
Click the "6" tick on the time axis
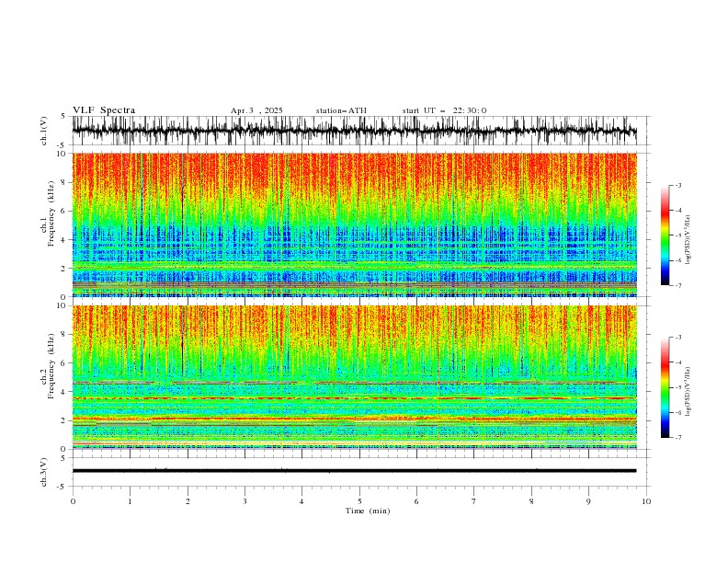click(416, 501)
